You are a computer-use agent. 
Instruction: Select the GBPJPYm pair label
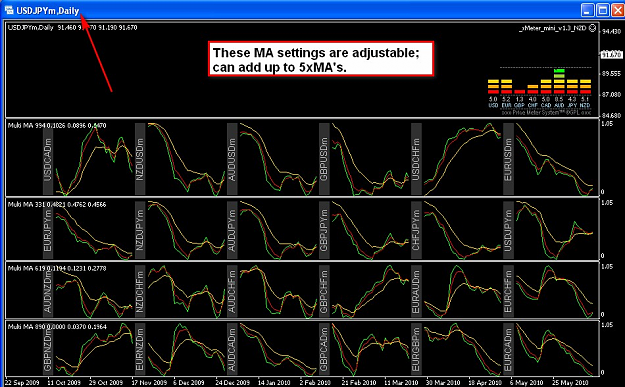click(x=324, y=230)
